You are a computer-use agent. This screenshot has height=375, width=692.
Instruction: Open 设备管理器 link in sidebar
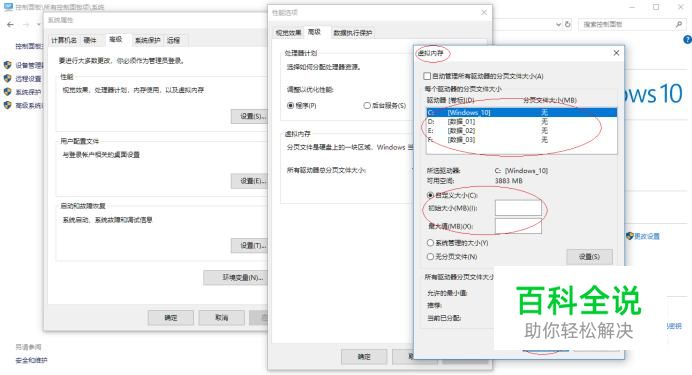coord(30,65)
